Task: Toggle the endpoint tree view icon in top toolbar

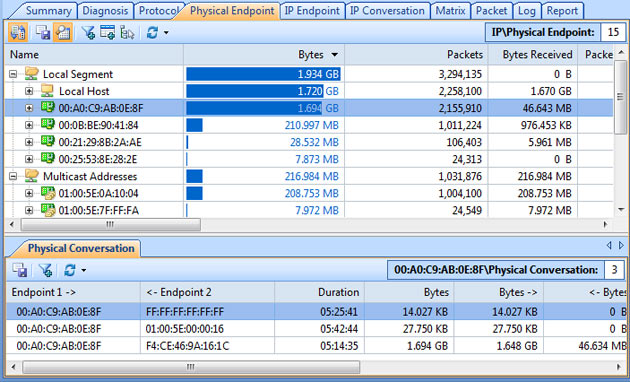Action: tap(18, 33)
